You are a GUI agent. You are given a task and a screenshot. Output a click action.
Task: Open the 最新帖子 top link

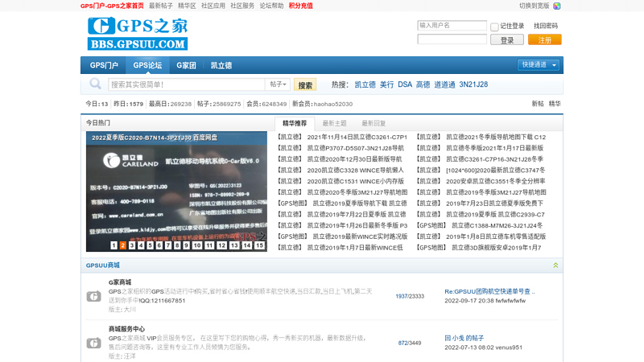point(160,6)
